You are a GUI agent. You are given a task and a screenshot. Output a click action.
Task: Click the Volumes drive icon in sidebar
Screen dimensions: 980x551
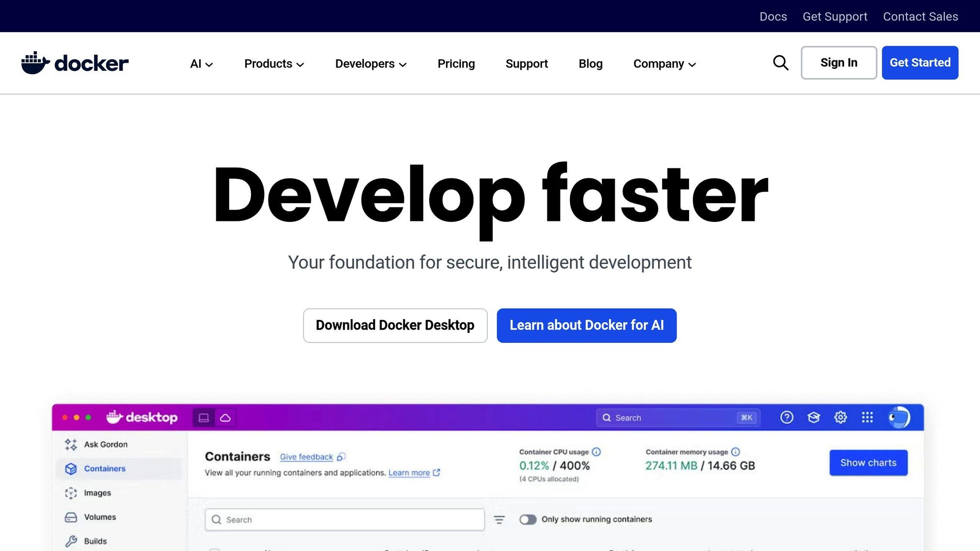tap(71, 517)
